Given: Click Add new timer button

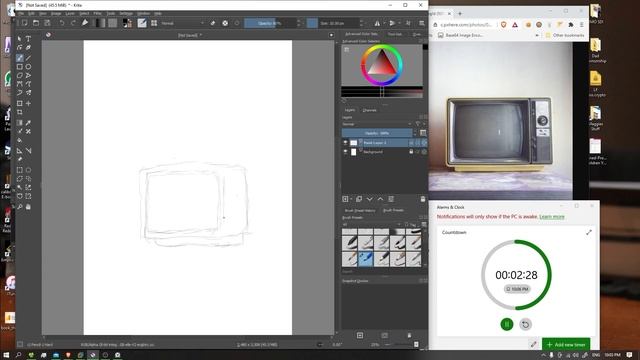Looking at the screenshot, I should [566, 344].
